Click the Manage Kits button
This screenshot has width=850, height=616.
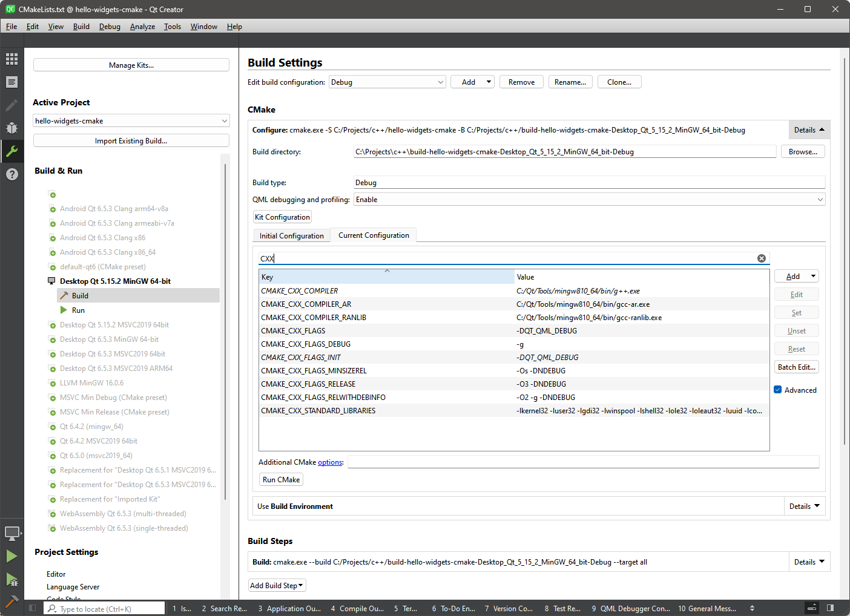click(x=131, y=65)
